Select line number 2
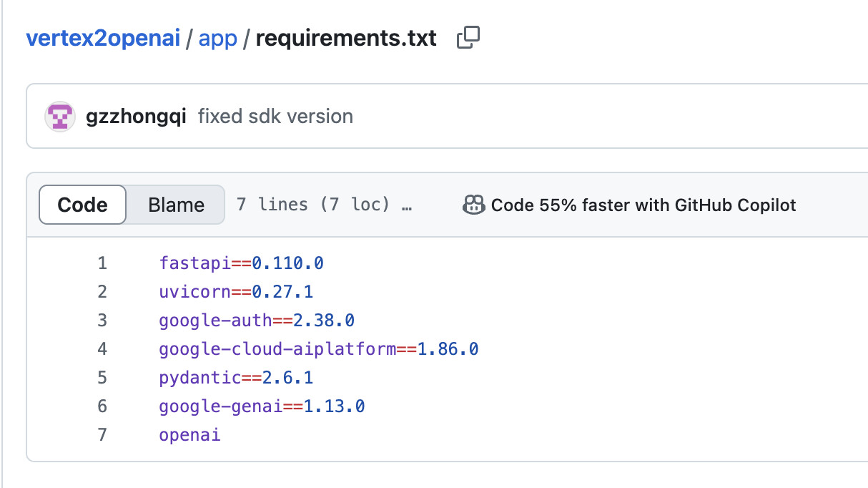868x488 pixels. pos(102,292)
